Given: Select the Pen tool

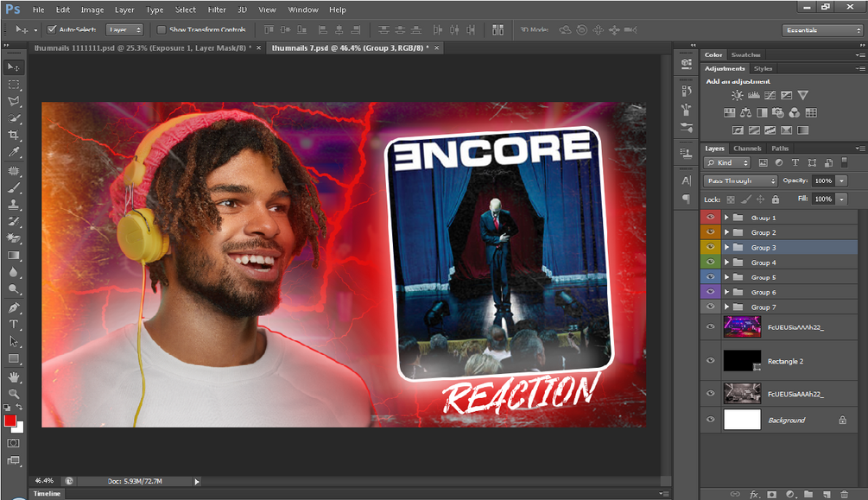Looking at the screenshot, I should pyautogui.click(x=13, y=308).
